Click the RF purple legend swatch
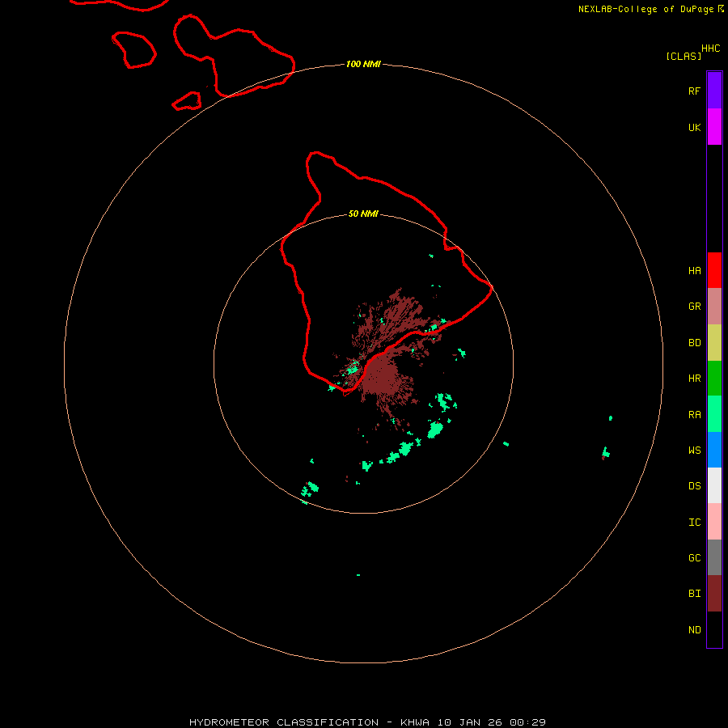Screen dimensions: 728x728 tap(714, 91)
